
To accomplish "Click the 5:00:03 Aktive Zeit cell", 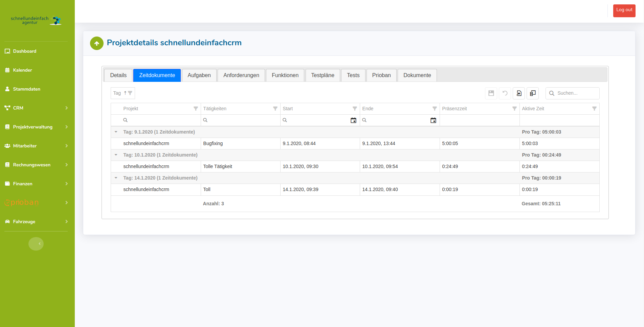I will [x=559, y=143].
